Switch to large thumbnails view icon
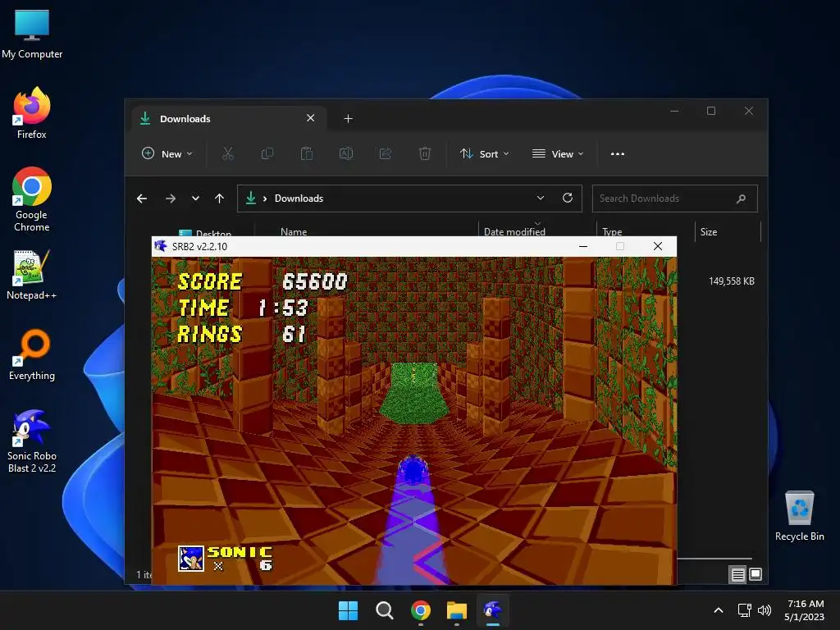 (x=756, y=574)
